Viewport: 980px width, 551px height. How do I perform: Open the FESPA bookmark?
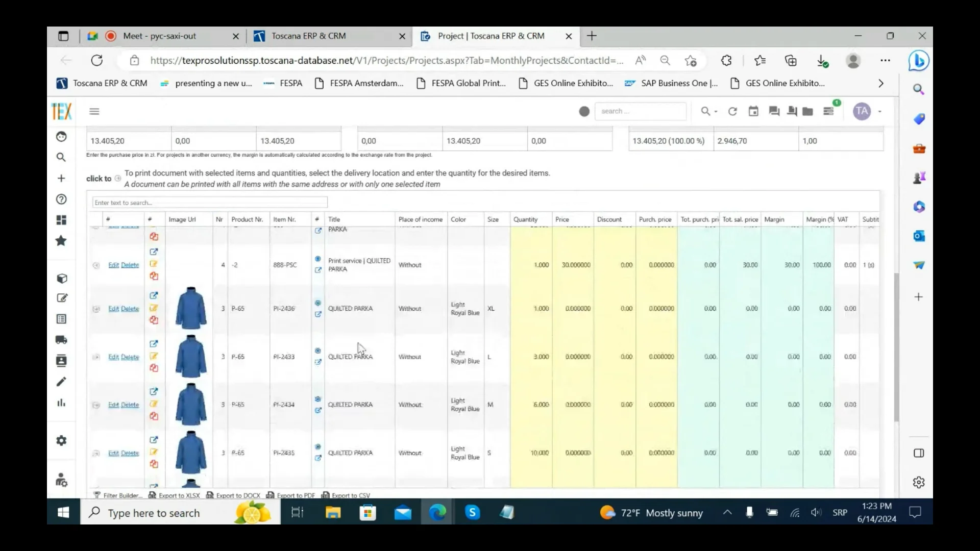tap(283, 83)
